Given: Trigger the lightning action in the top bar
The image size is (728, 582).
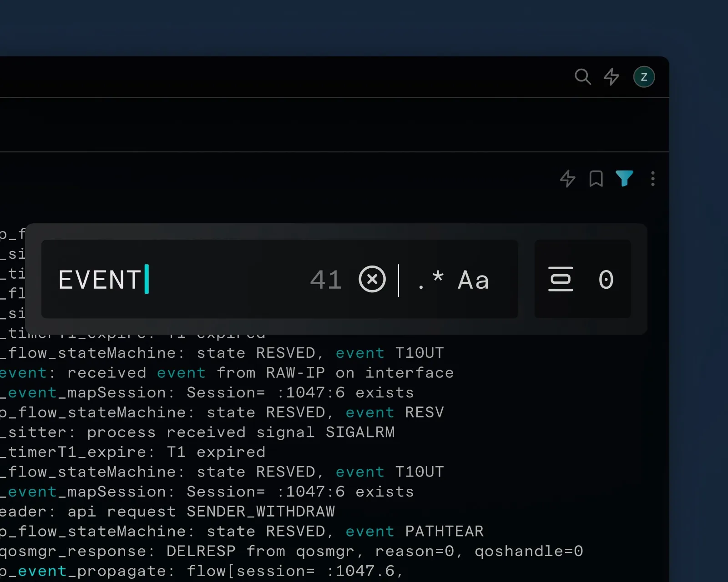Looking at the screenshot, I should 612,77.
